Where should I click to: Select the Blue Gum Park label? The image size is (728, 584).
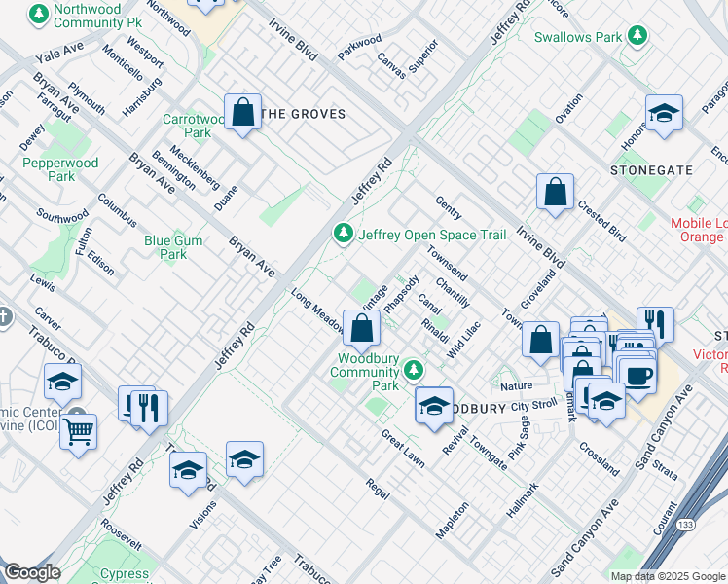pos(172,247)
